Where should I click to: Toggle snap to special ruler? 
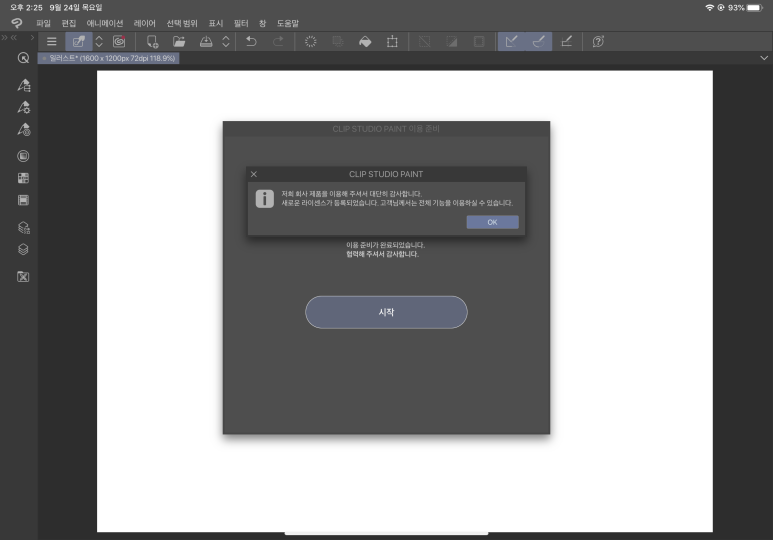pyautogui.click(x=538, y=41)
